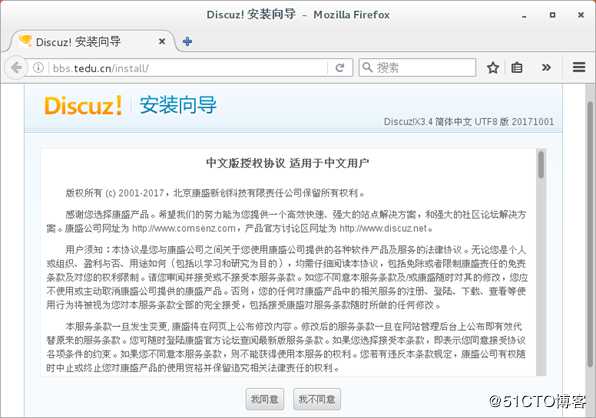Viewport: 596px width, 418px height.
Task: Click the license agreement scrollbar thumb
Action: (x=541, y=164)
